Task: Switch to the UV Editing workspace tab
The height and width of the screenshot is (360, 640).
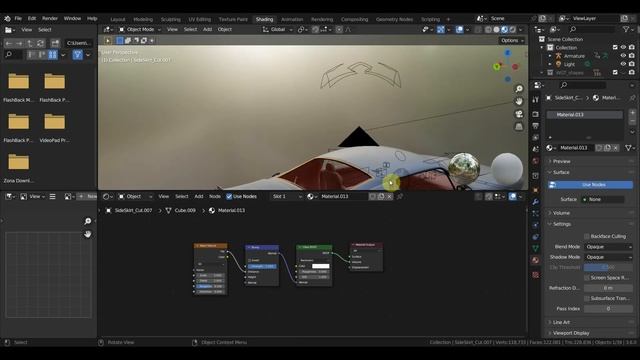Action: [200, 19]
